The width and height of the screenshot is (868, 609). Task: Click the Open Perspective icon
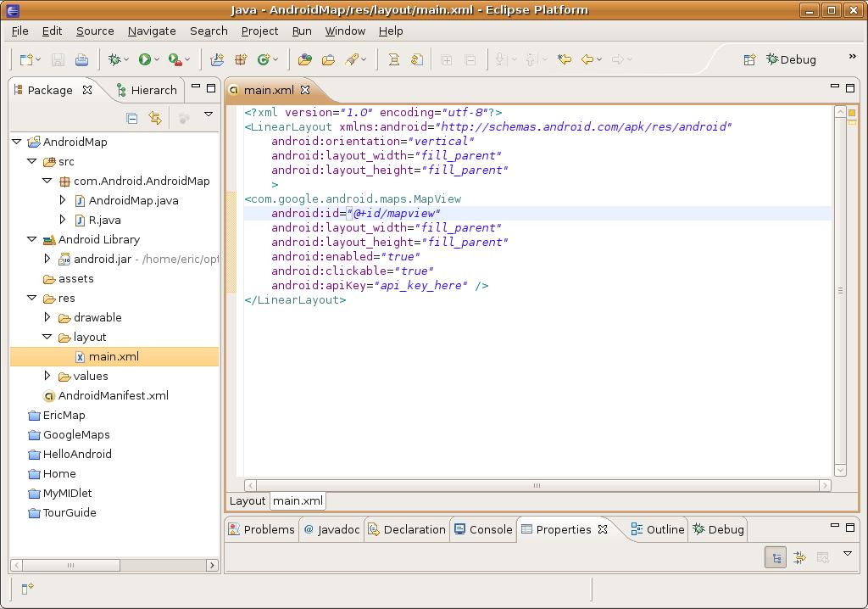click(749, 59)
